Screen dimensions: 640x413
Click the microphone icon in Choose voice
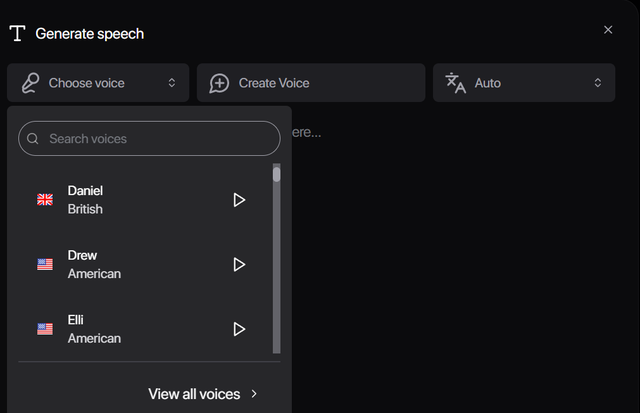[x=31, y=83]
